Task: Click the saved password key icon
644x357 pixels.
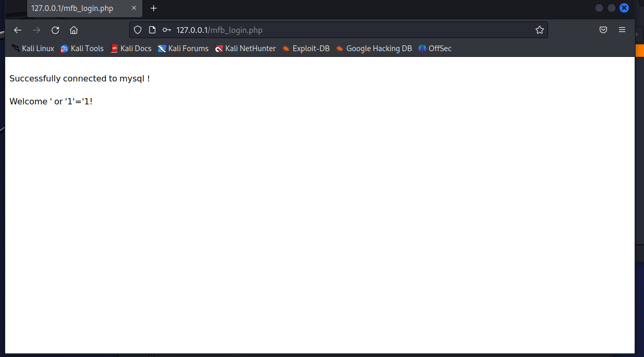Action: pos(167,30)
